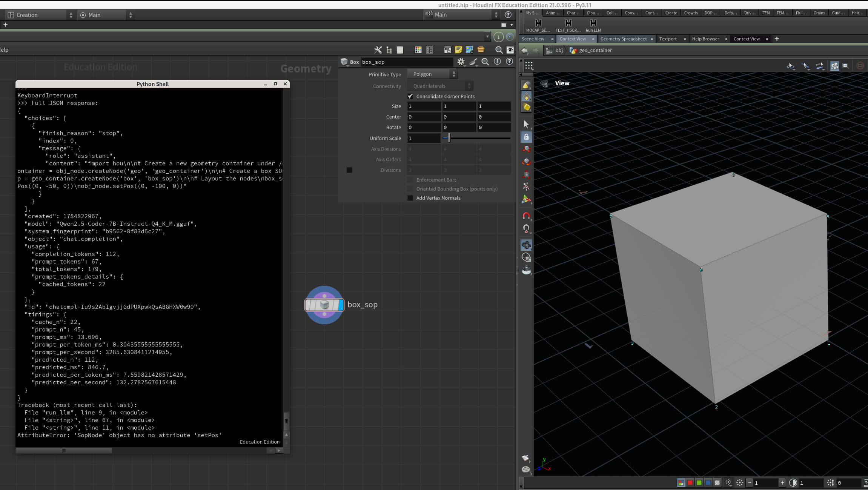The width and height of the screenshot is (868, 490).
Task: Open the right Main take dropdown
Action: pyautogui.click(x=462, y=14)
